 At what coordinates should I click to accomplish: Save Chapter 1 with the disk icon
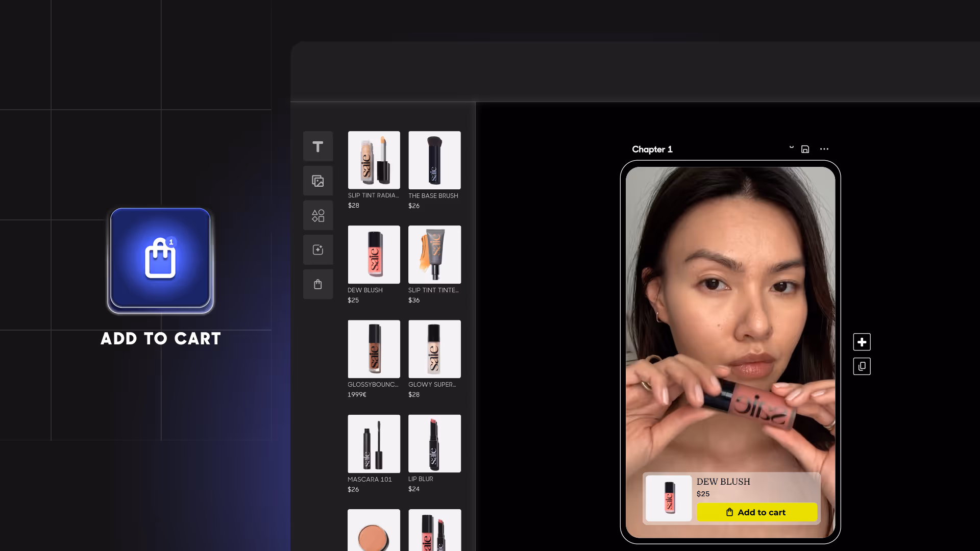805,149
